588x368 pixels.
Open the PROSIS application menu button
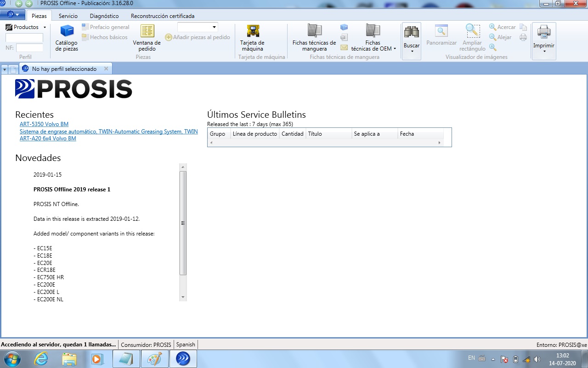(12, 15)
